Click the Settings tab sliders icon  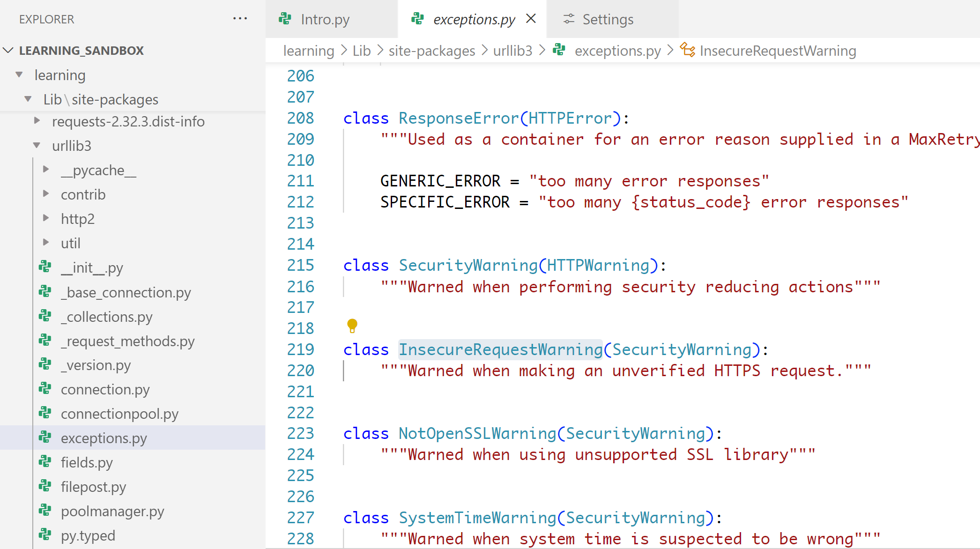(569, 19)
